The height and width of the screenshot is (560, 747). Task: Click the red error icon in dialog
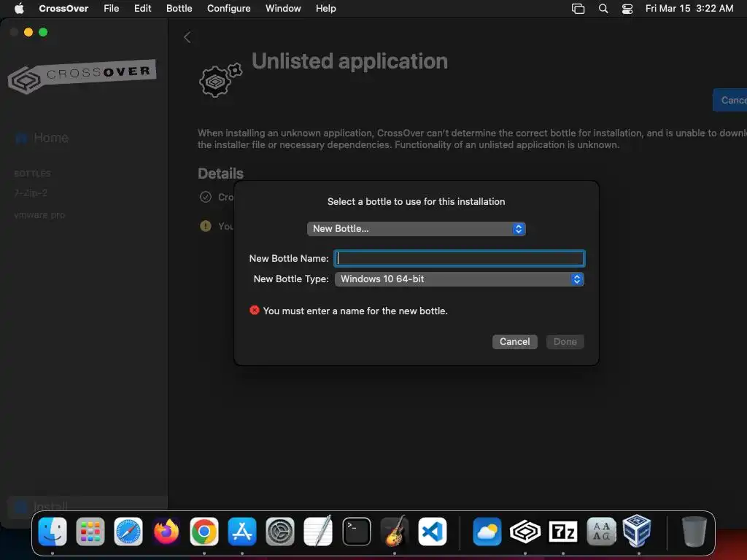pos(255,311)
